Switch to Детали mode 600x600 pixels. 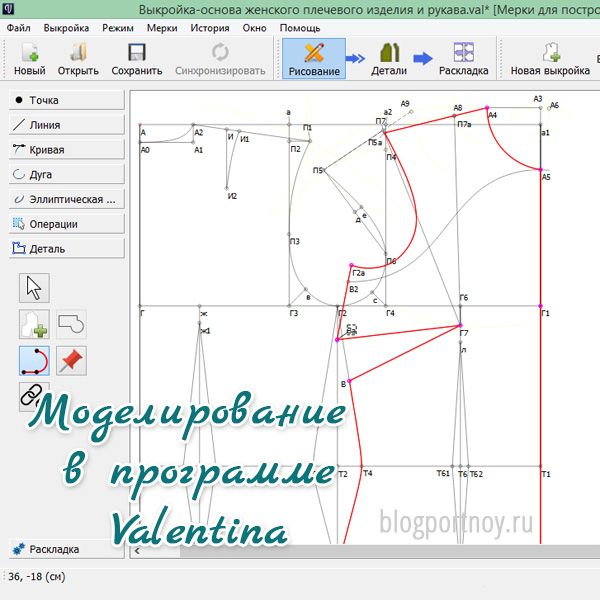point(389,59)
